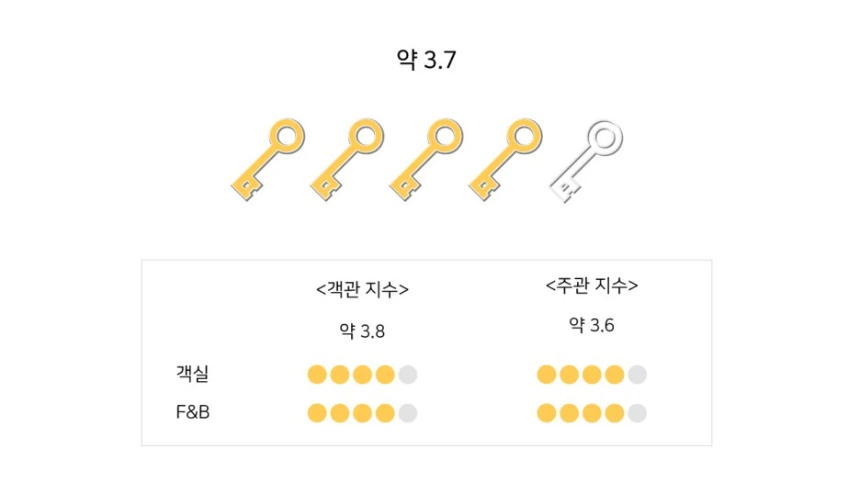Click the empty white key icon

586,161
